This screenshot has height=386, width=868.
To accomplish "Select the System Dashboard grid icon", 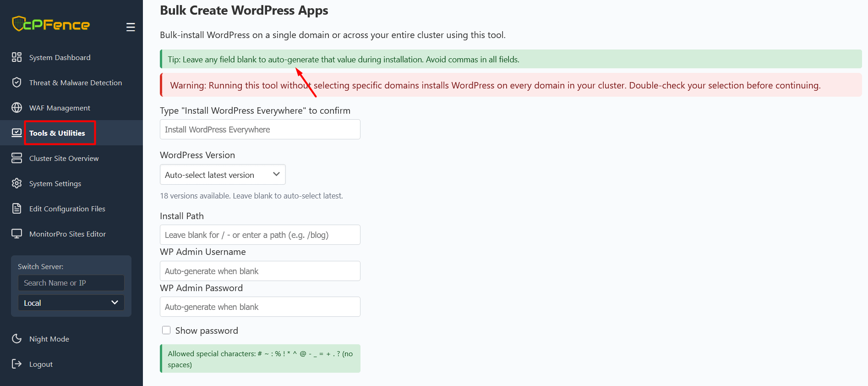I will click(17, 57).
